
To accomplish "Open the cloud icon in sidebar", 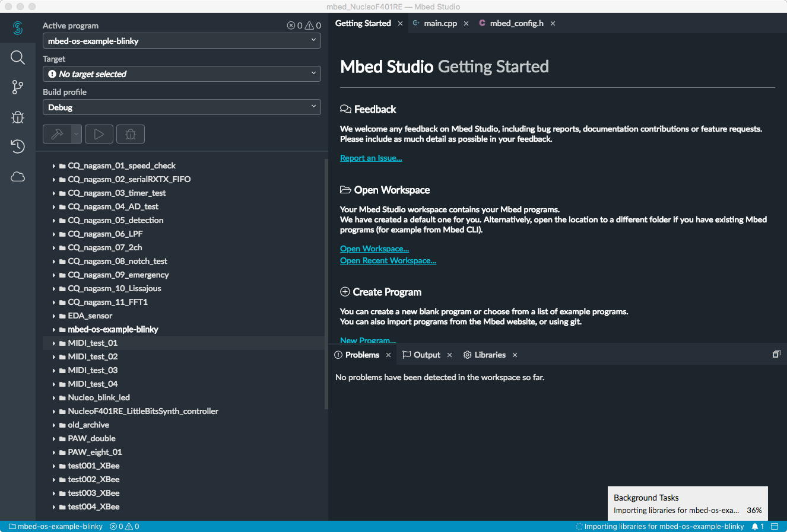I will tap(18, 177).
